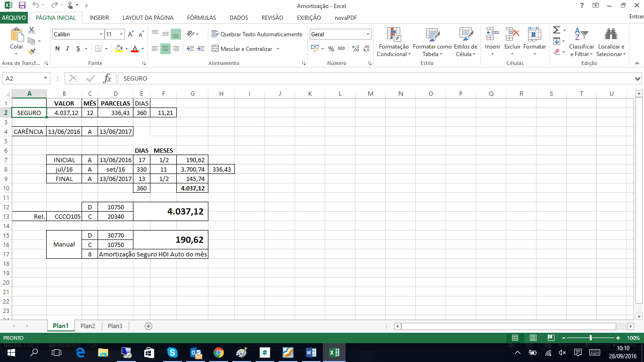Screen dimensions: 644x362
Task: Toggle middle vertical alignment
Action: 165,34
